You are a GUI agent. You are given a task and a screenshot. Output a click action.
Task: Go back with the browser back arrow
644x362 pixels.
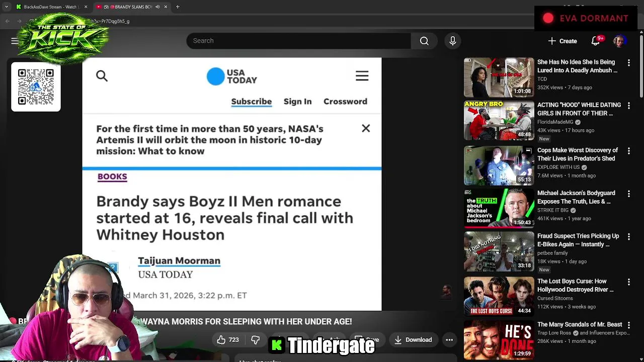(7, 21)
